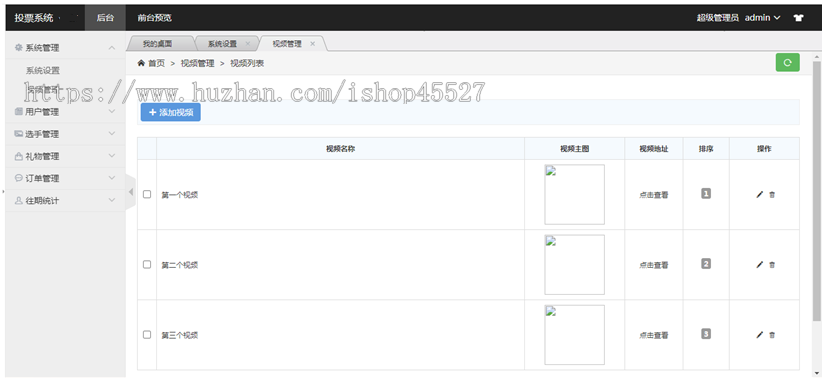Click the 系统管理 gear icon

[19, 47]
